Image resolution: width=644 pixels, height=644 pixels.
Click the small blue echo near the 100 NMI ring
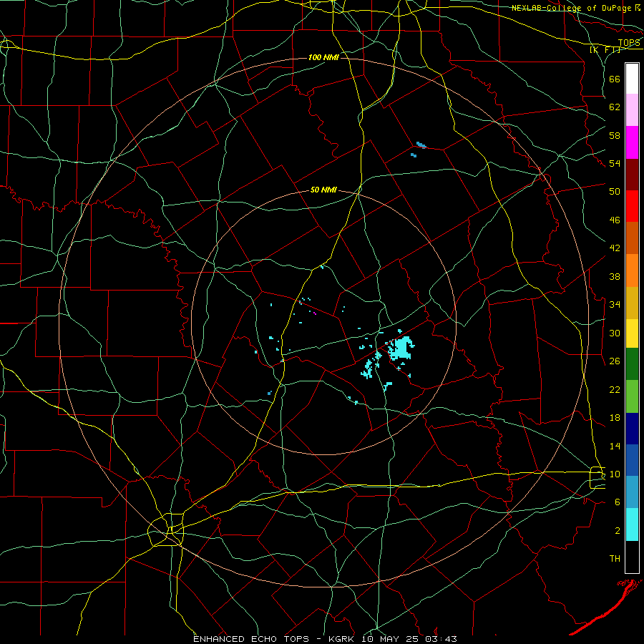point(421,145)
